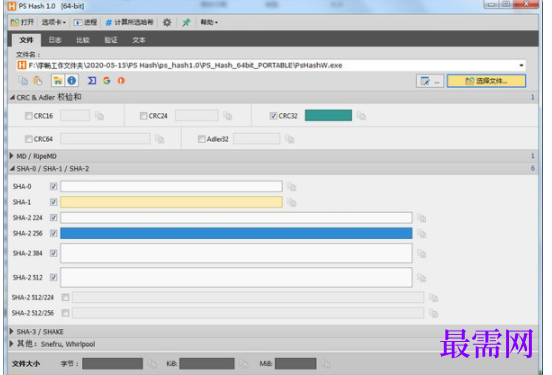The width and height of the screenshot is (552, 375).
Task: Click the paste file path icon
Action: tap(38, 81)
